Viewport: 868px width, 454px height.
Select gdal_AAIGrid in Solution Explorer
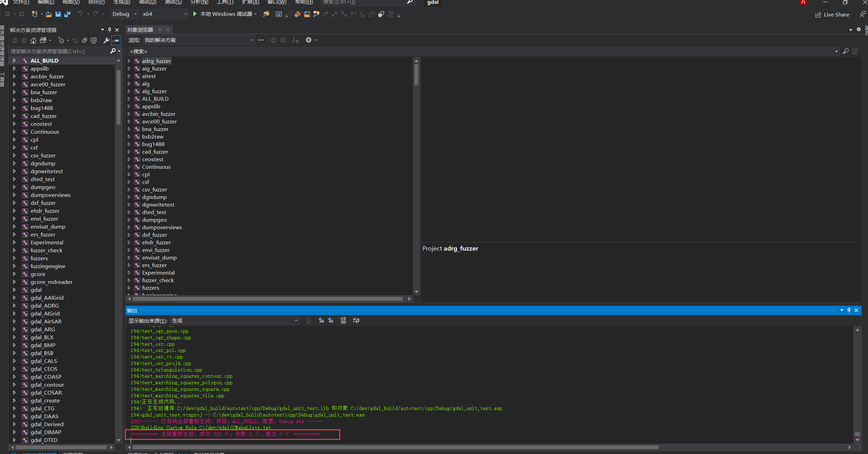tap(47, 298)
